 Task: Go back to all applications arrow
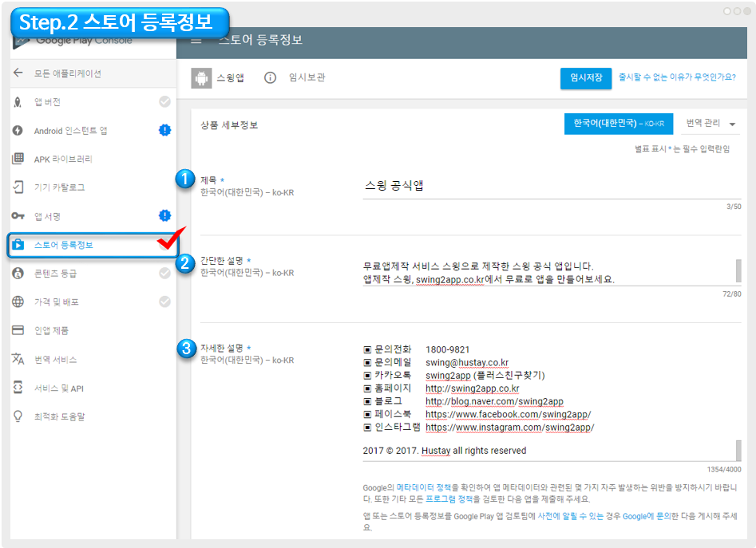pos(18,73)
